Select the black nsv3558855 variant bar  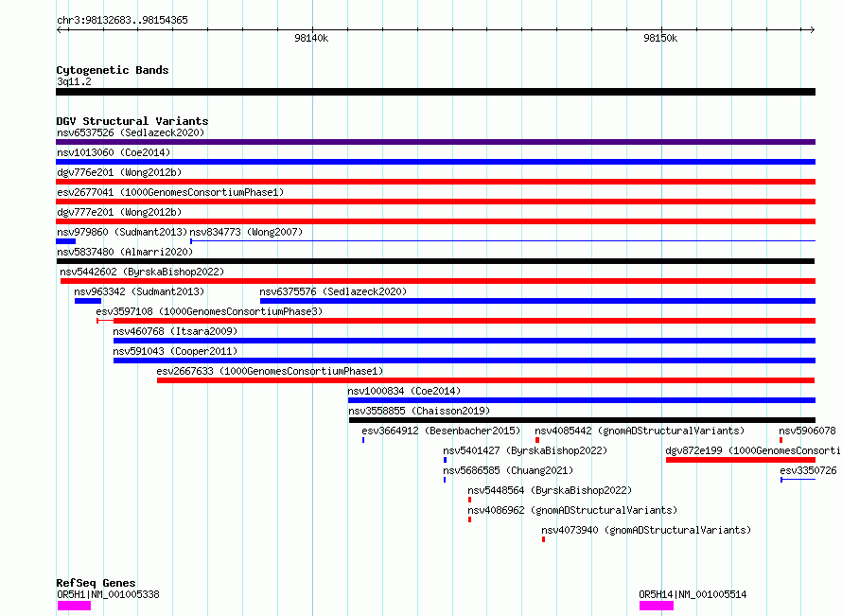point(582,420)
